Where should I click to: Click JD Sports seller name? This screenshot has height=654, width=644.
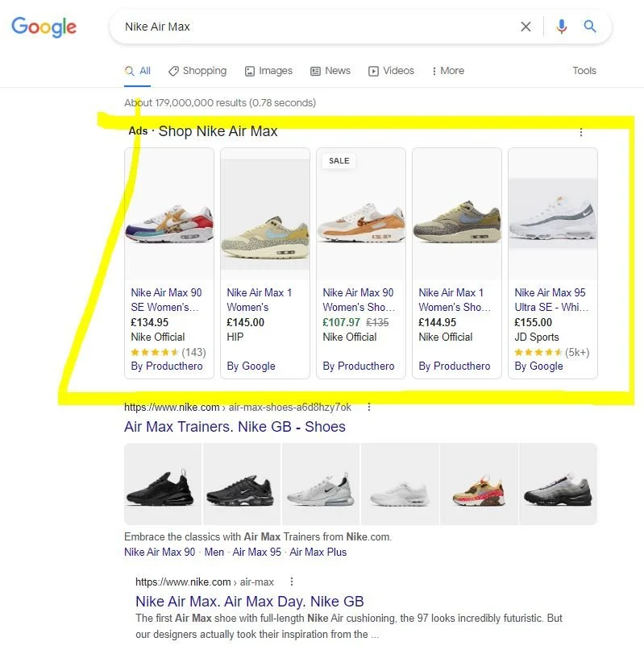pos(537,337)
